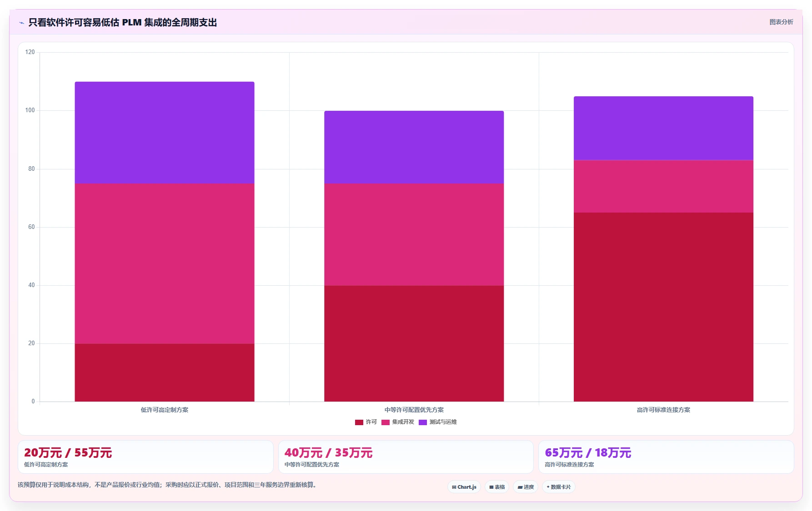Image resolution: width=812 pixels, height=511 pixels.
Task: Click the 高许可标准连接方案 caption in third card
Action: point(569,465)
